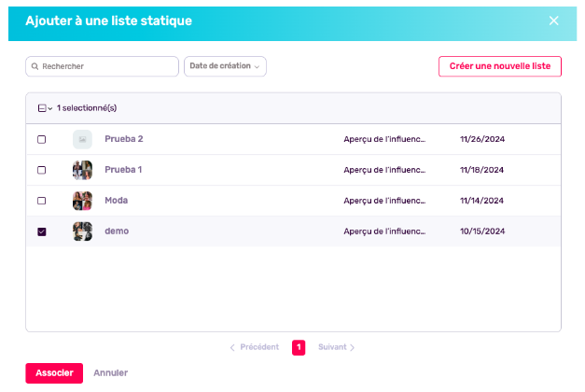Go to page 1
585x392 pixels.
299,347
